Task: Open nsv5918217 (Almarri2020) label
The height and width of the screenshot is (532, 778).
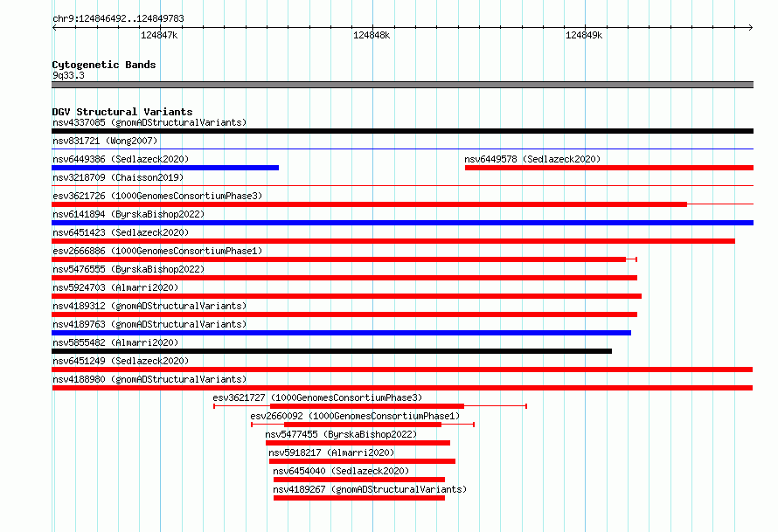Action: coord(331,453)
